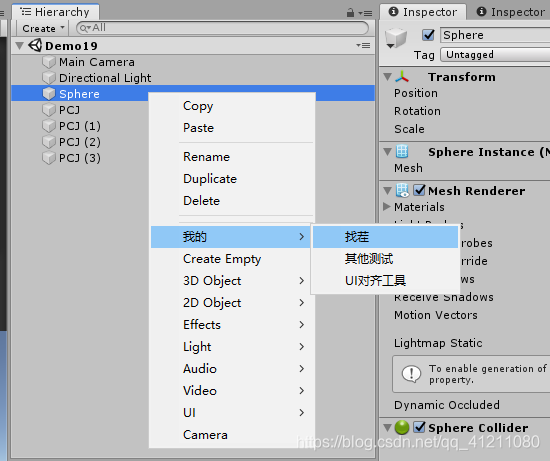Open the Hierarchy panel options menu icon
Viewport: 550px width, 461px height.
(x=365, y=13)
